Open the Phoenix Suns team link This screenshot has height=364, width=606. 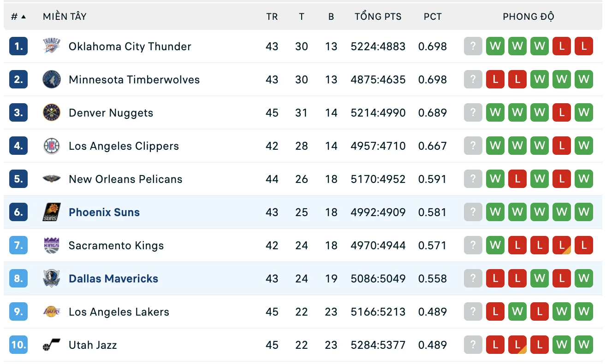coord(104,212)
